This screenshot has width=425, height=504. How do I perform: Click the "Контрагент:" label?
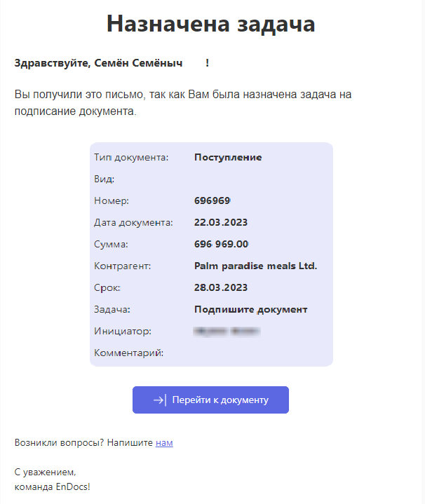123,266
